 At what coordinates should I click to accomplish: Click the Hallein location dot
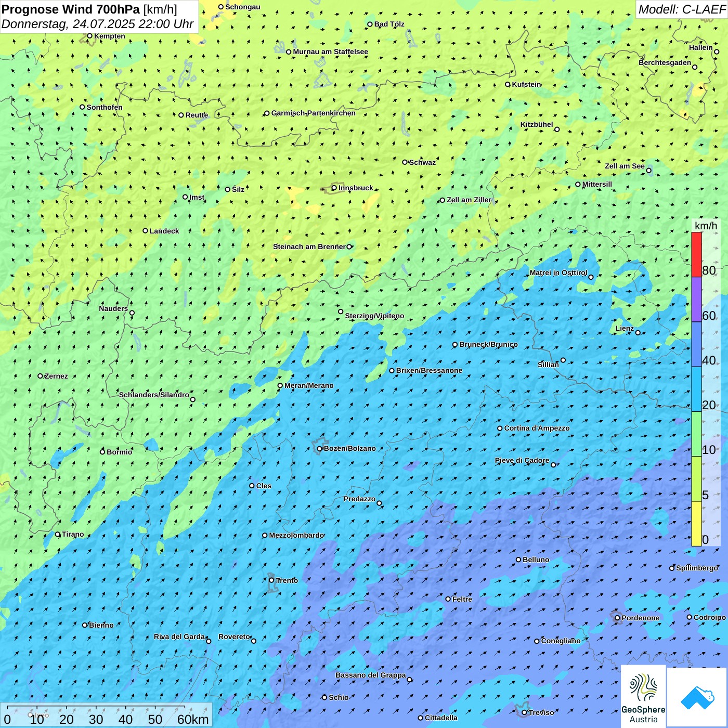coord(716,52)
